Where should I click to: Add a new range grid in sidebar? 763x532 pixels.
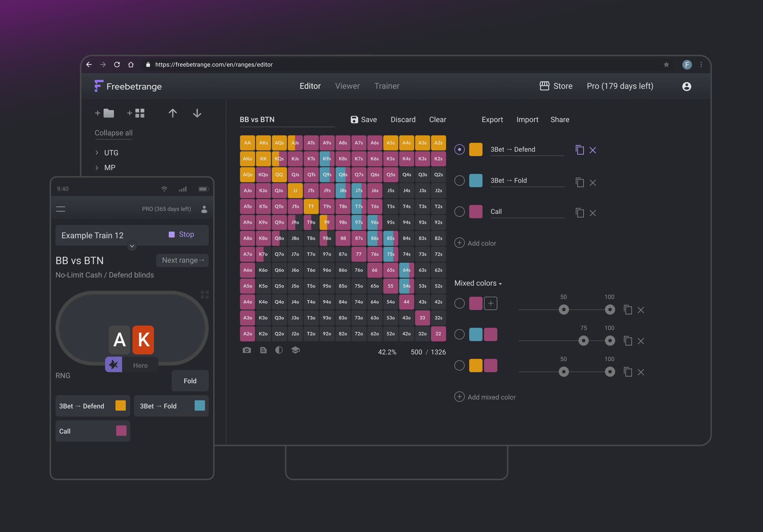(x=135, y=113)
